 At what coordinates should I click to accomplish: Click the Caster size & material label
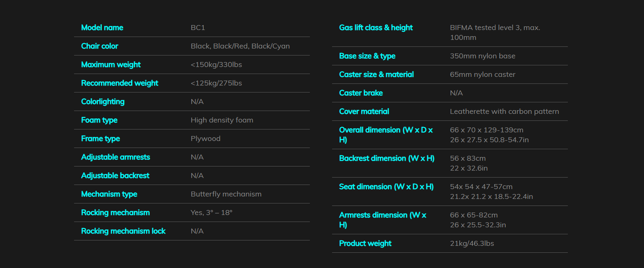tap(377, 74)
